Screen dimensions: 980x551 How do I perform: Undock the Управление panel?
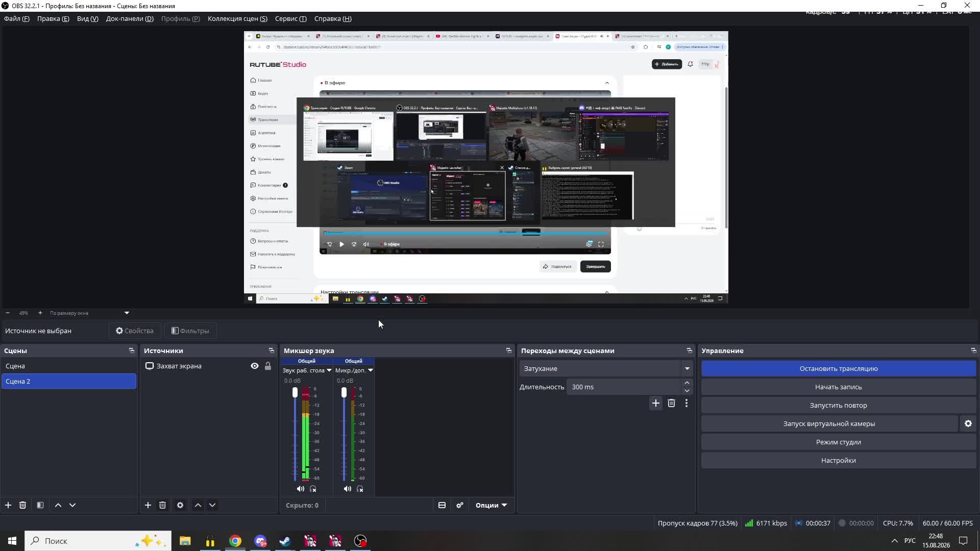[x=973, y=350]
